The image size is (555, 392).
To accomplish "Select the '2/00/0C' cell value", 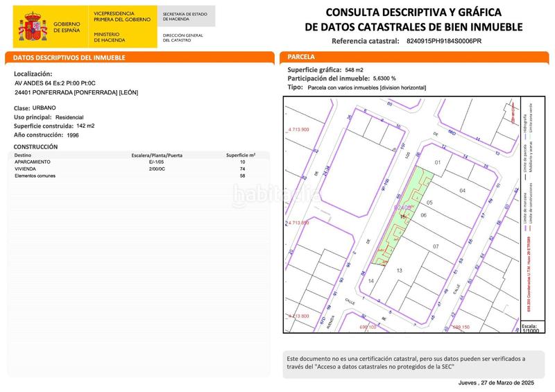I will [157, 169].
